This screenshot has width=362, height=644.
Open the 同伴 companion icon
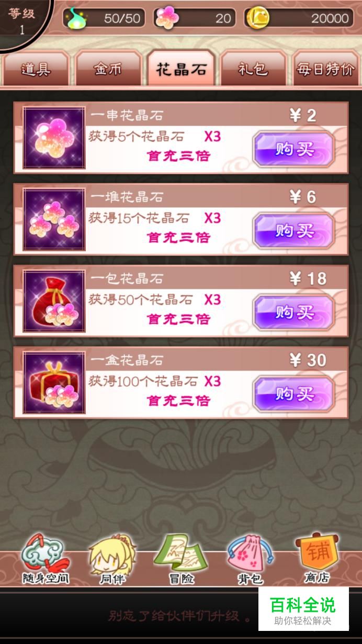point(112,560)
